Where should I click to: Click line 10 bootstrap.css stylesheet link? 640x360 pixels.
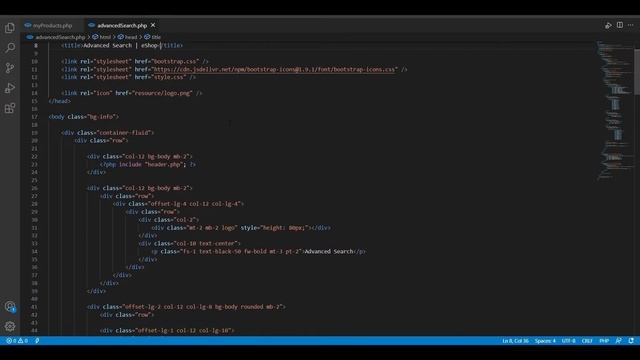(135, 62)
